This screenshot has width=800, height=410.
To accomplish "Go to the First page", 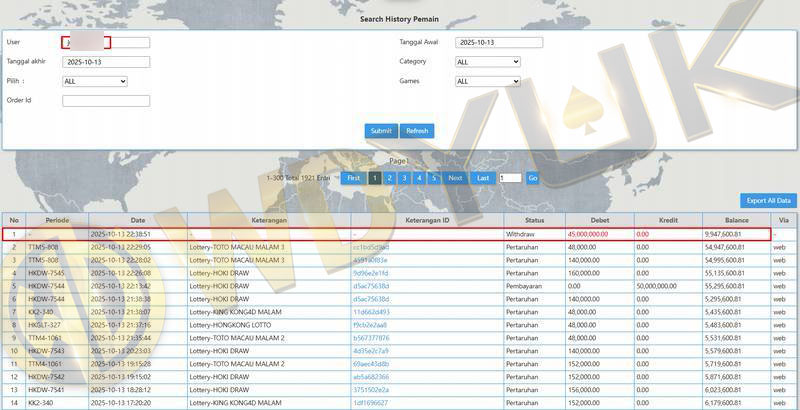I will pos(353,178).
